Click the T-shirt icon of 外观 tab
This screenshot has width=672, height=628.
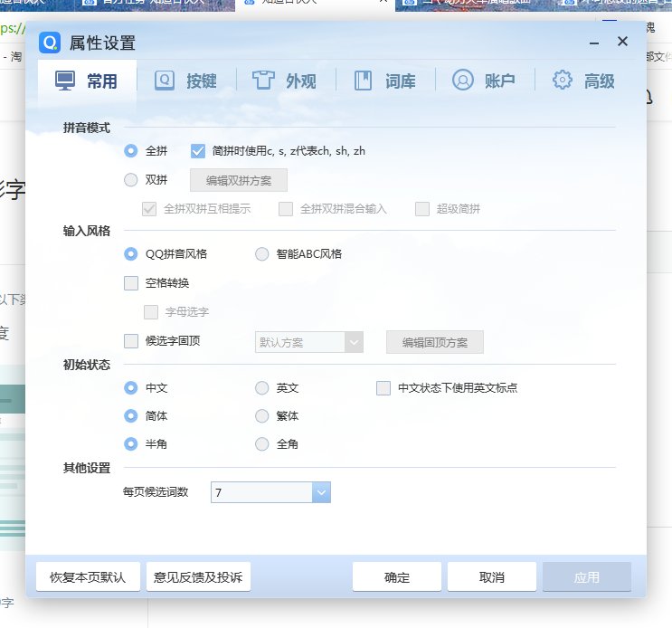click(263, 81)
